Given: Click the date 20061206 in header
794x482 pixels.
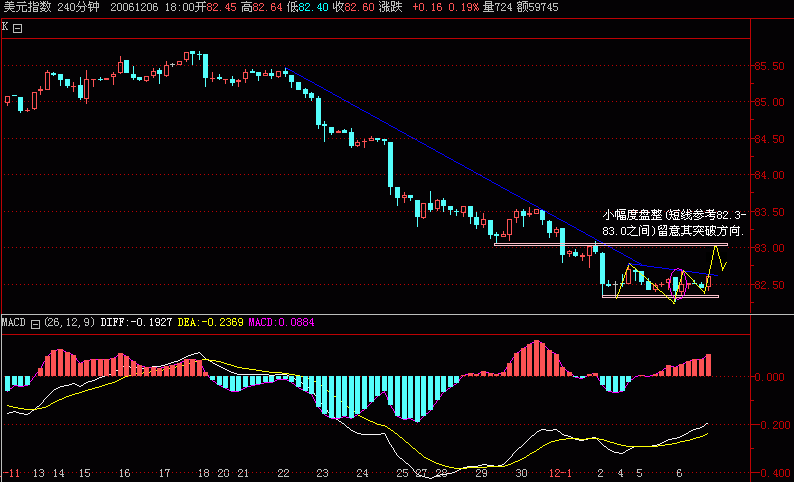Looking at the screenshot, I should click(134, 7).
